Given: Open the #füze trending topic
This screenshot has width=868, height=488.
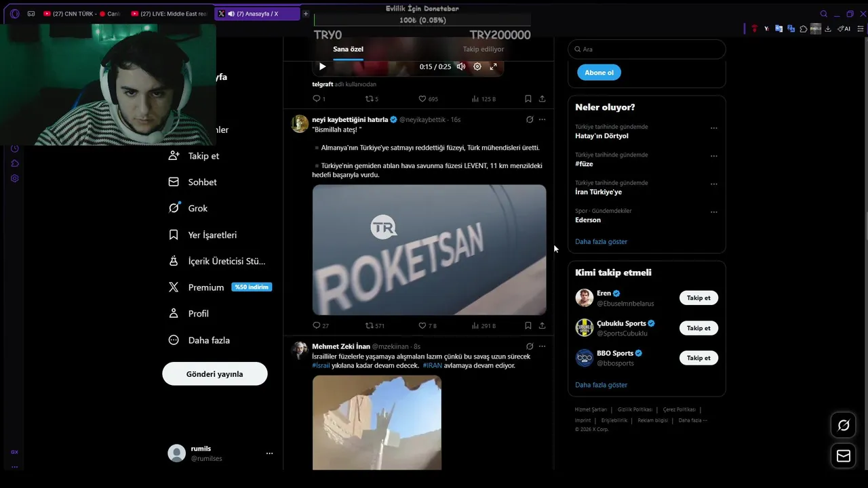Looking at the screenshot, I should pyautogui.click(x=584, y=164).
